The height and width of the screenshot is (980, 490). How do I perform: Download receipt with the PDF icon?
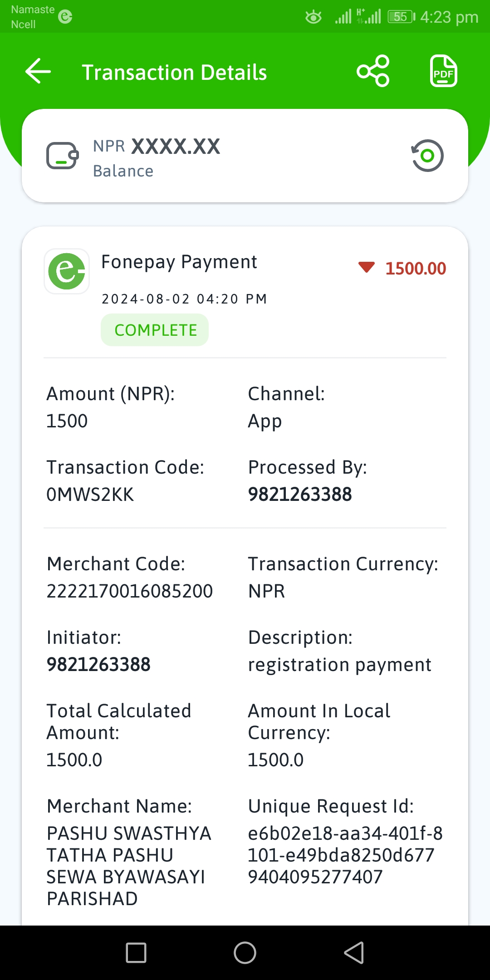[x=443, y=71]
